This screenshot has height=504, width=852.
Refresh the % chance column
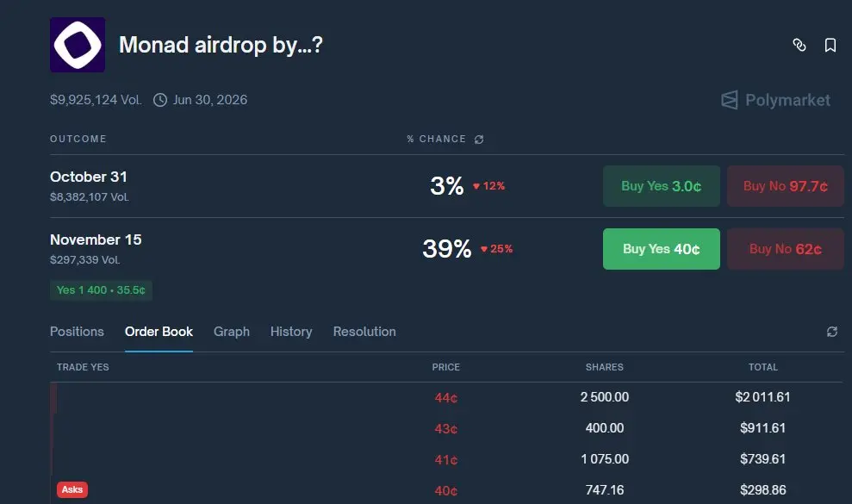click(479, 140)
